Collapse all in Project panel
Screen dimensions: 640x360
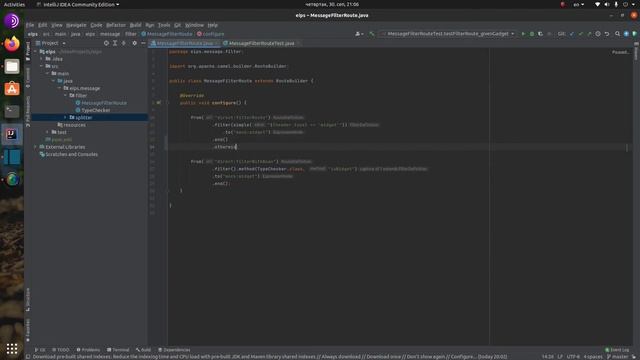point(124,43)
